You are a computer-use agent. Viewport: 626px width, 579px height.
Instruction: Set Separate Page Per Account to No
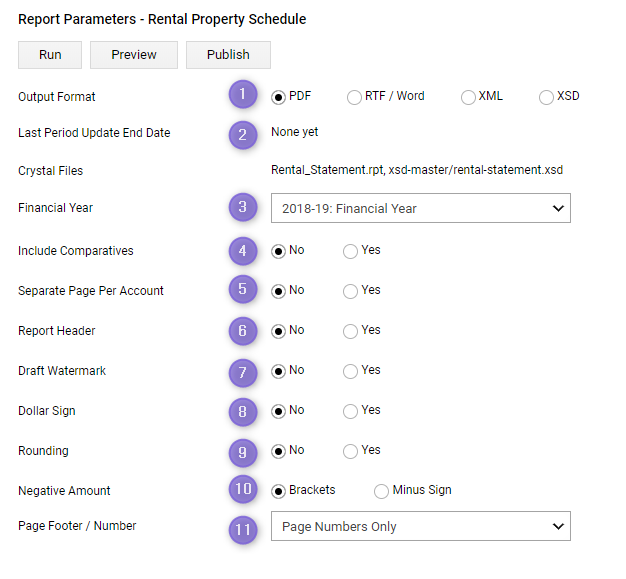pyautogui.click(x=278, y=291)
